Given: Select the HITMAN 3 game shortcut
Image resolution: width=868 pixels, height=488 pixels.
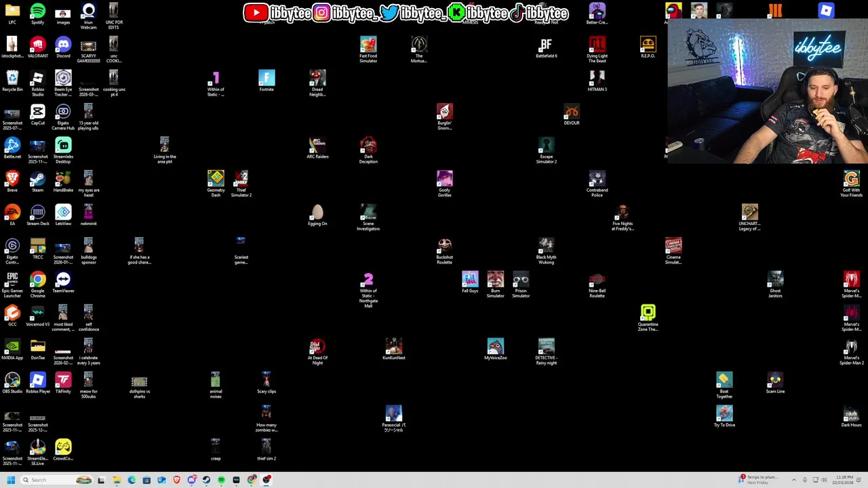Looking at the screenshot, I should 597,81.
